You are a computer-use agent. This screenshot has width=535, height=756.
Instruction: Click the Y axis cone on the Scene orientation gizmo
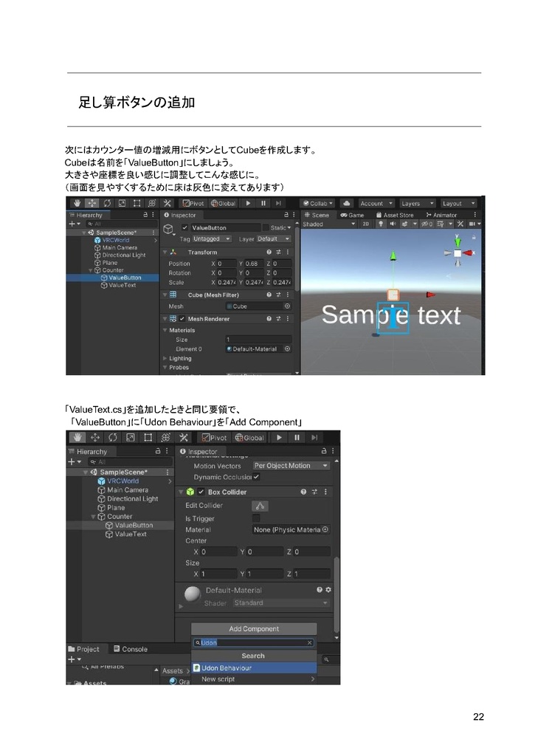pos(458,241)
